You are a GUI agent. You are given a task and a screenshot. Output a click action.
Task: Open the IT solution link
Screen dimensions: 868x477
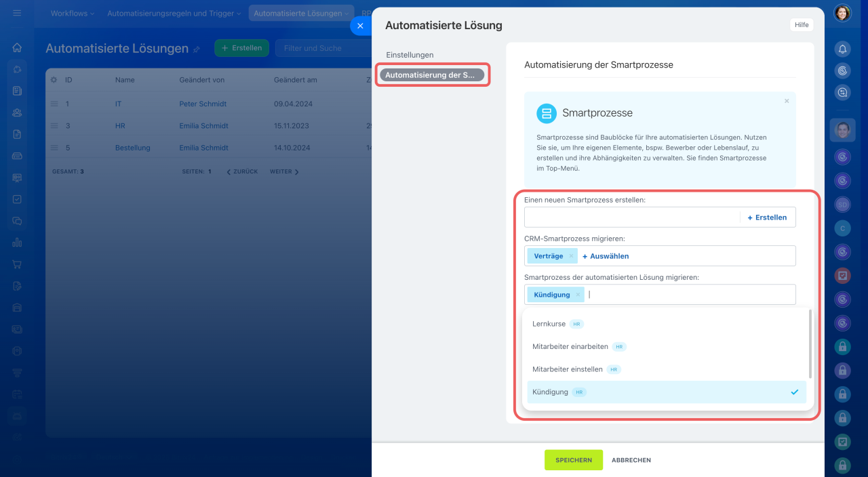coord(119,104)
